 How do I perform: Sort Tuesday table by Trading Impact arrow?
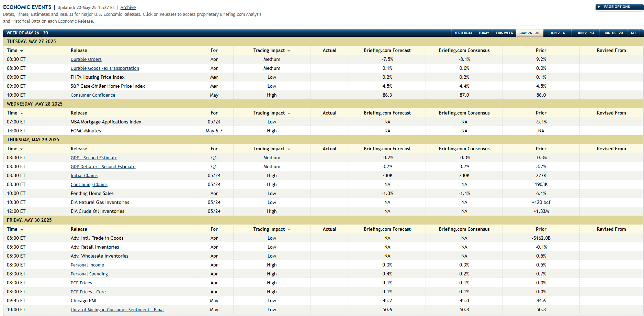click(289, 51)
